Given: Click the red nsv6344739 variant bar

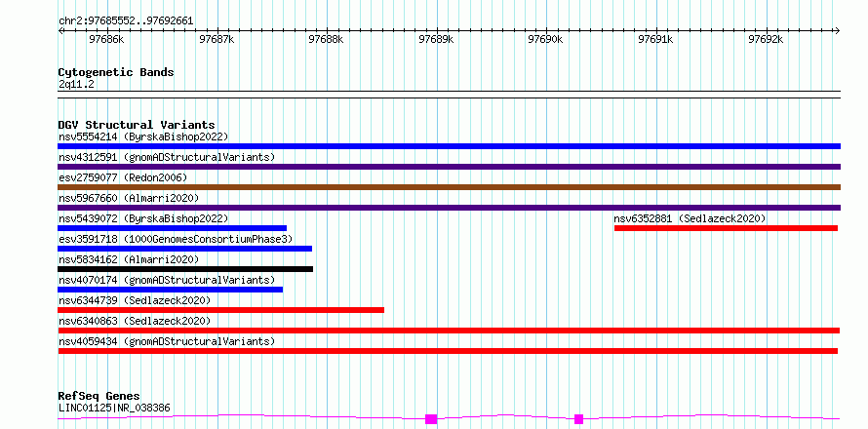Looking at the screenshot, I should coord(220,310).
